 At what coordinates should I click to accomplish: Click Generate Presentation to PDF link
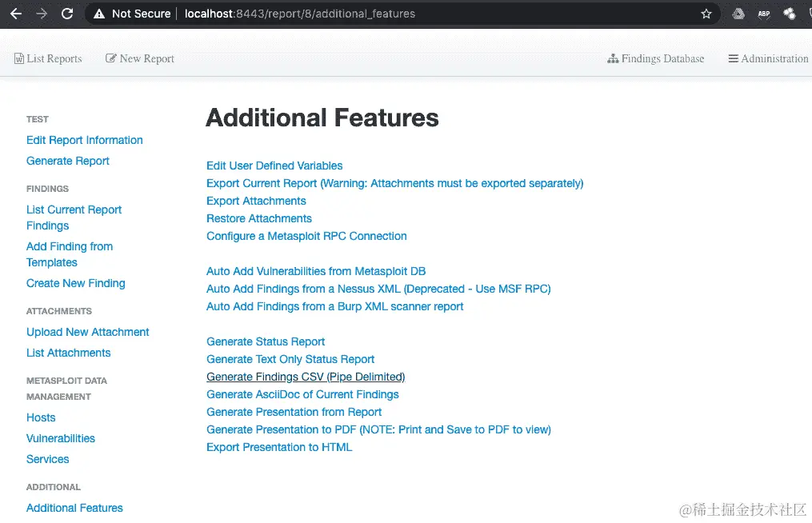pos(378,429)
